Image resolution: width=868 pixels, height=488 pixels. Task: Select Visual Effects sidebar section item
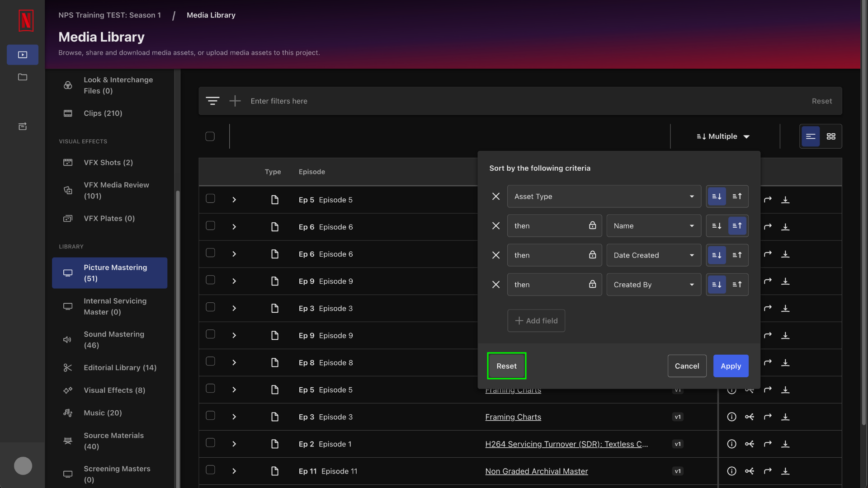[114, 390]
